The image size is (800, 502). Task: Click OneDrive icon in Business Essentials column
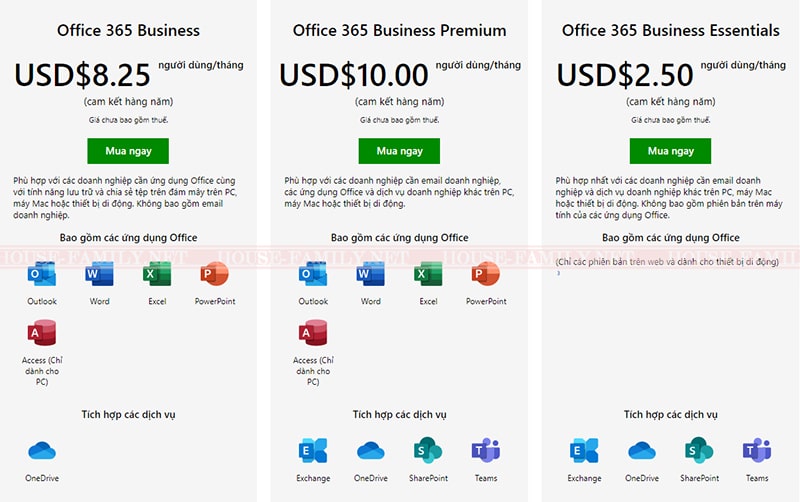pyautogui.click(x=642, y=451)
